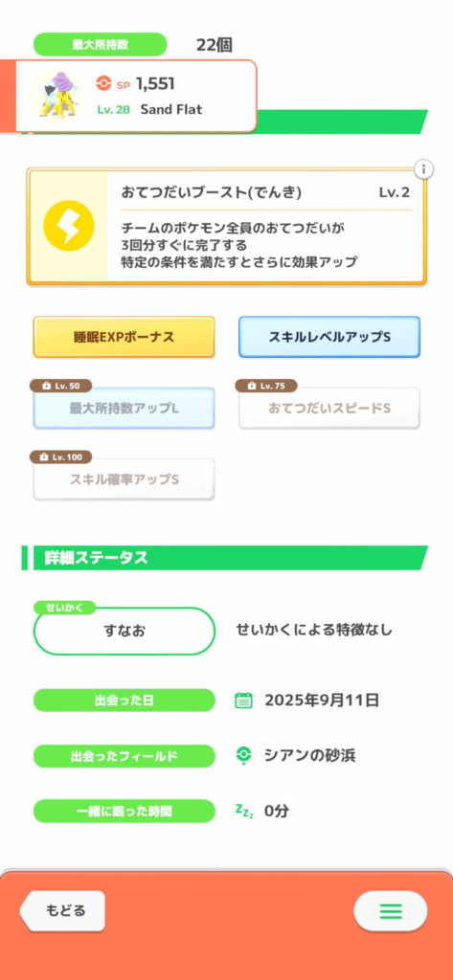453x980 pixels.
Task: Go back with the もどる button
Action: (x=62, y=911)
